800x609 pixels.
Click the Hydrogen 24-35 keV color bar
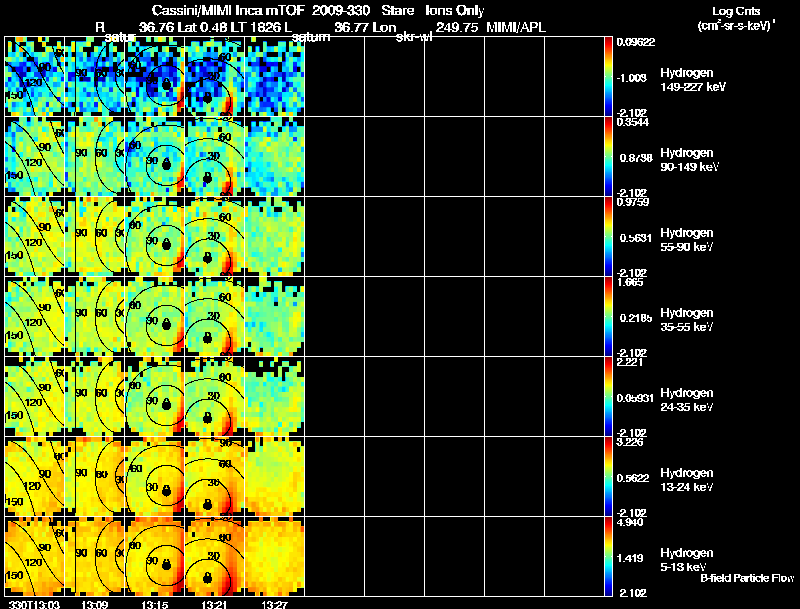point(608,397)
